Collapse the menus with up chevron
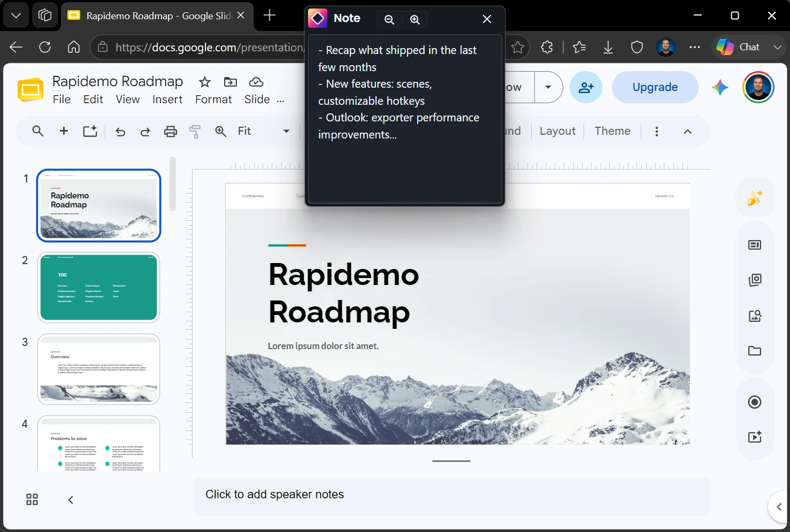Image resolution: width=790 pixels, height=532 pixels. pos(688,131)
